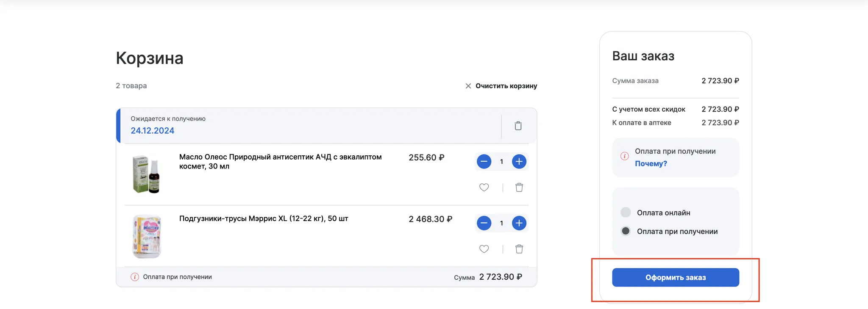Click the Мэррис diapers product image
The height and width of the screenshot is (309, 868).
click(x=147, y=236)
